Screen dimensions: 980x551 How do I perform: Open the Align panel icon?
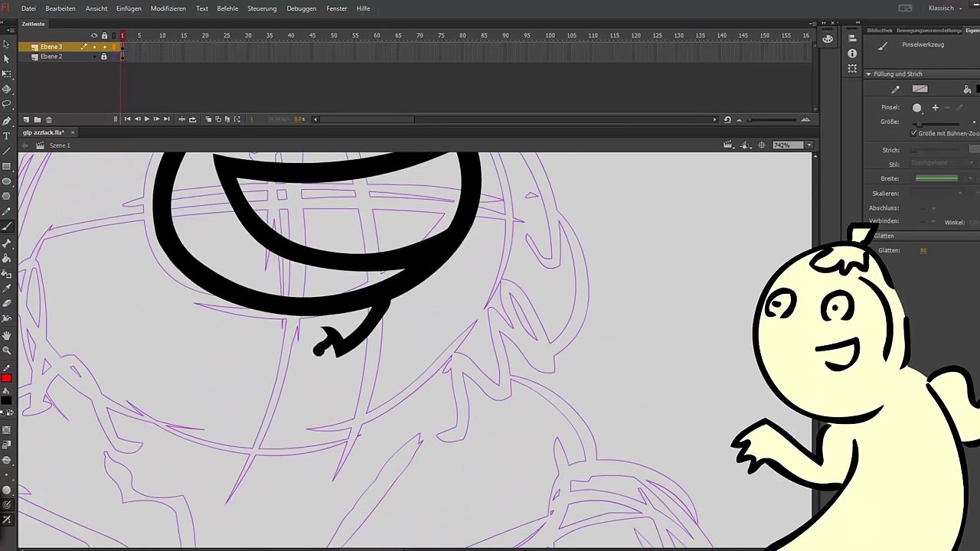[852, 38]
